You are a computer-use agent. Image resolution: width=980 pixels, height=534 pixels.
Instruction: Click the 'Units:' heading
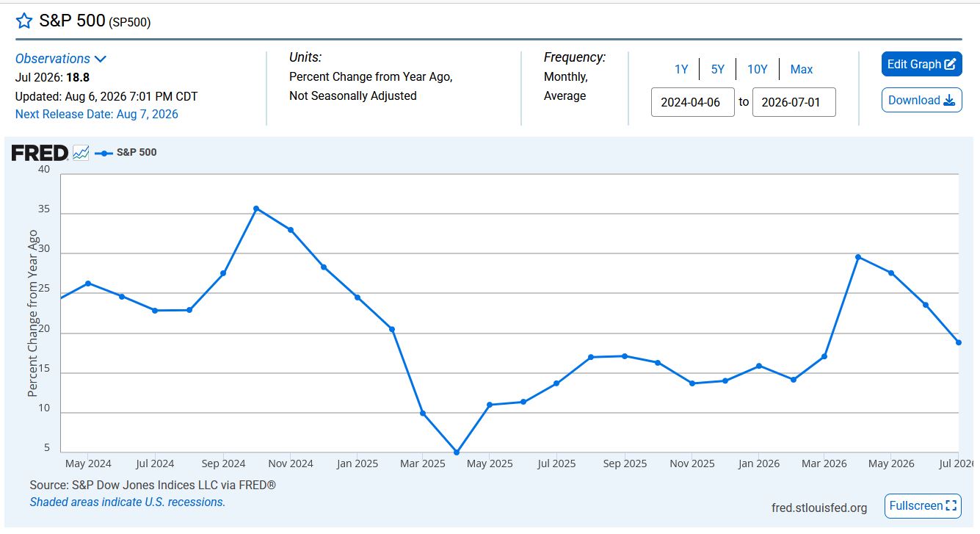coord(305,57)
